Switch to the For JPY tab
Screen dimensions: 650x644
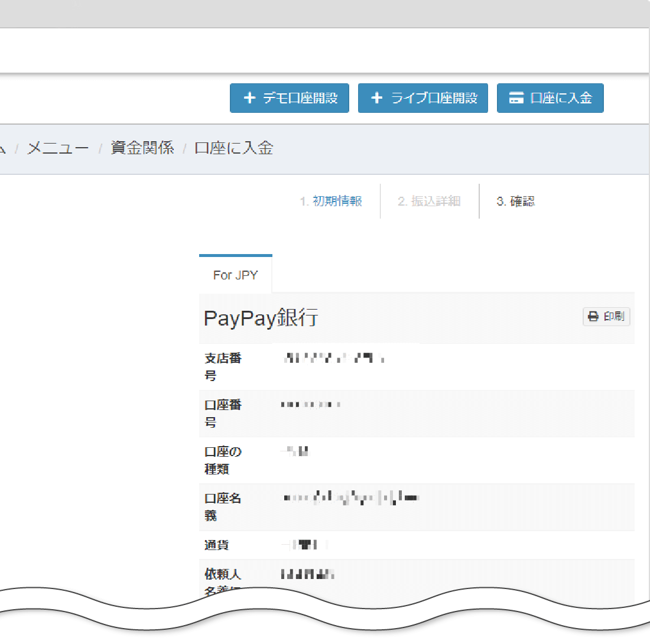[x=235, y=275]
